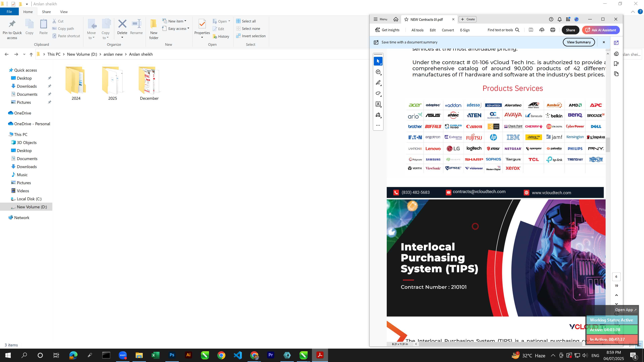Dismiss the document summary banner
Viewport: 644px width, 362px height.
pyautogui.click(x=604, y=42)
